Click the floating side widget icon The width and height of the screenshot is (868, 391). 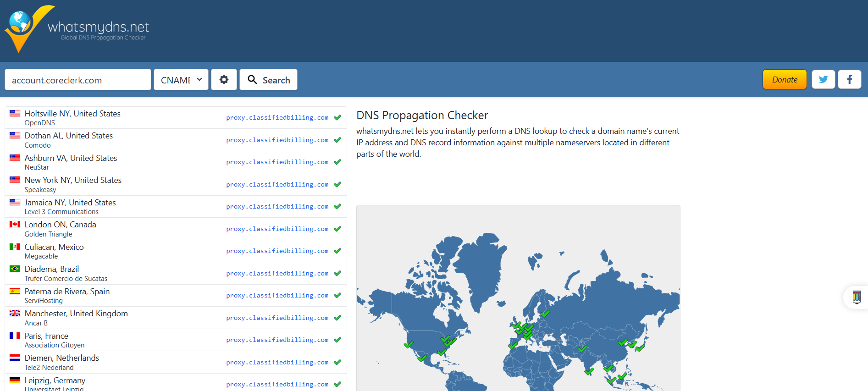pyautogui.click(x=856, y=297)
